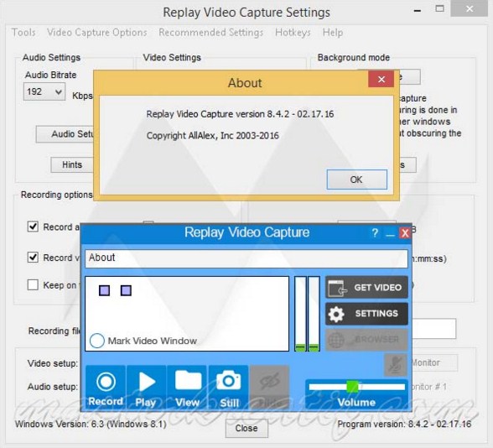Screen dimensions: 493x448
Task: Click the 'Copyright AllAlex, Inc 2003-2016' text
Action: pyautogui.click(x=213, y=136)
